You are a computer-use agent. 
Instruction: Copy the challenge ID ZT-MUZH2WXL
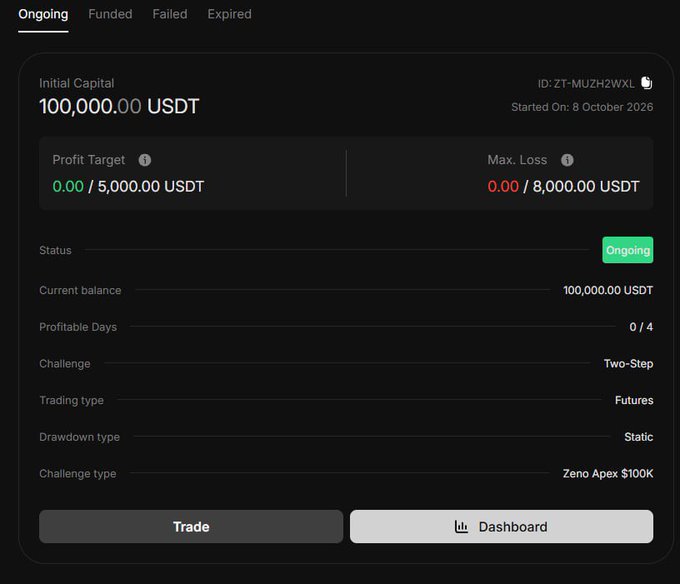point(647,82)
